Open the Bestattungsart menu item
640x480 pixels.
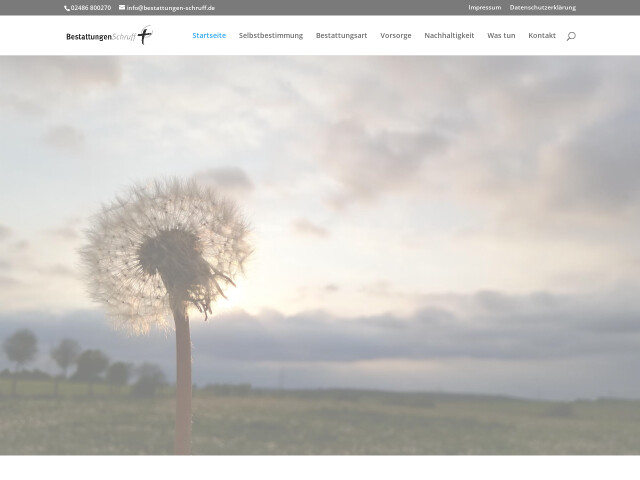(x=341, y=36)
